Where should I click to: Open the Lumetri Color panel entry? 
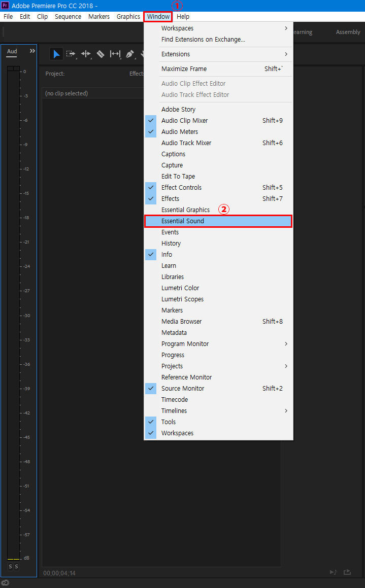point(218,288)
